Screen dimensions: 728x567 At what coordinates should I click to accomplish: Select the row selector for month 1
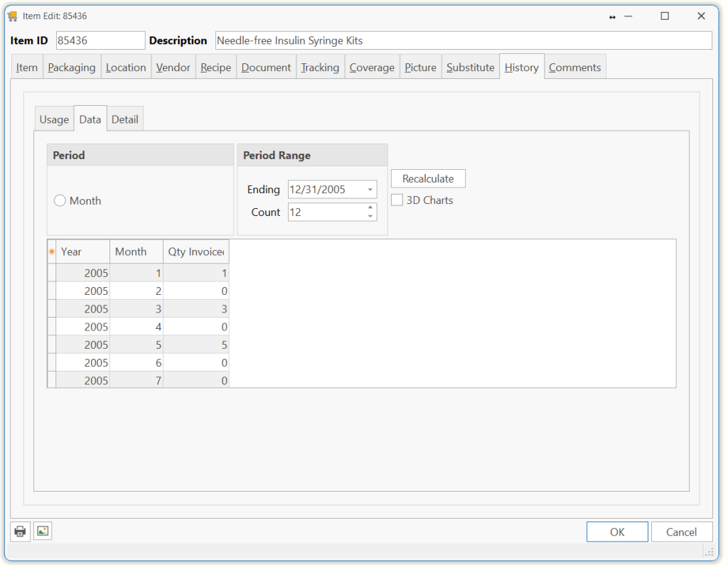click(x=51, y=273)
